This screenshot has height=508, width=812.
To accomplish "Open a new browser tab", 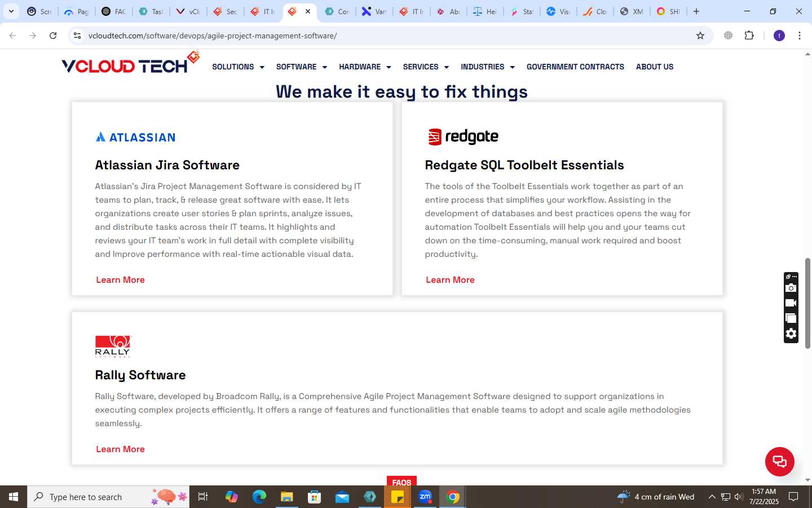I will (x=696, y=11).
